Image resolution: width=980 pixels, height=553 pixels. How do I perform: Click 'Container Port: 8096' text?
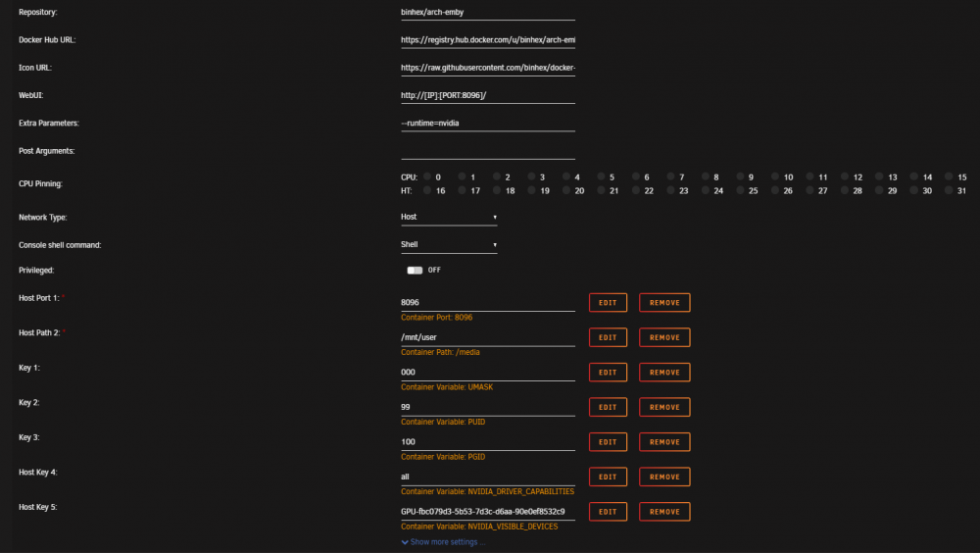[x=436, y=318]
